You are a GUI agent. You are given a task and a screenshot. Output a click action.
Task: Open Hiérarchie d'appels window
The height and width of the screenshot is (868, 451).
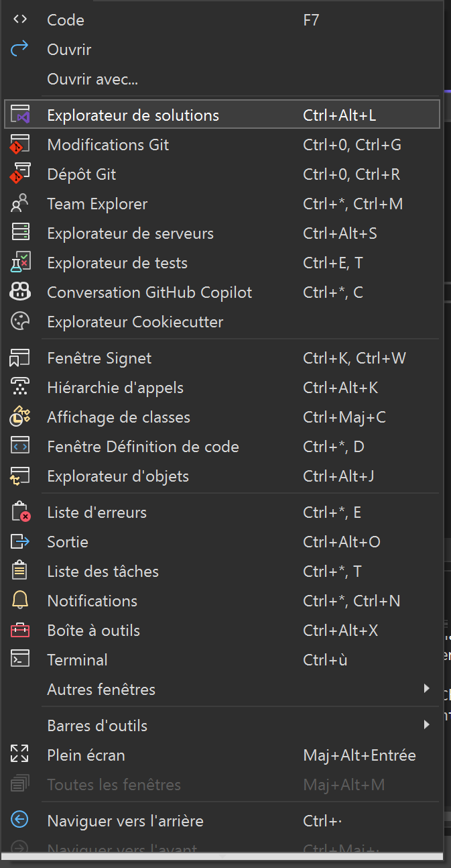(x=115, y=388)
